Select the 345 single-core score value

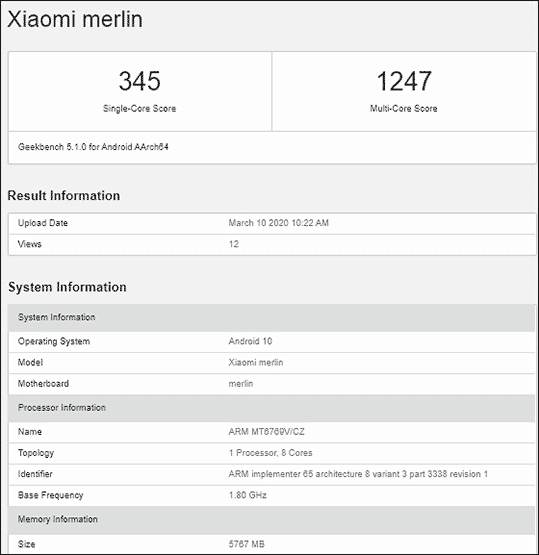139,81
